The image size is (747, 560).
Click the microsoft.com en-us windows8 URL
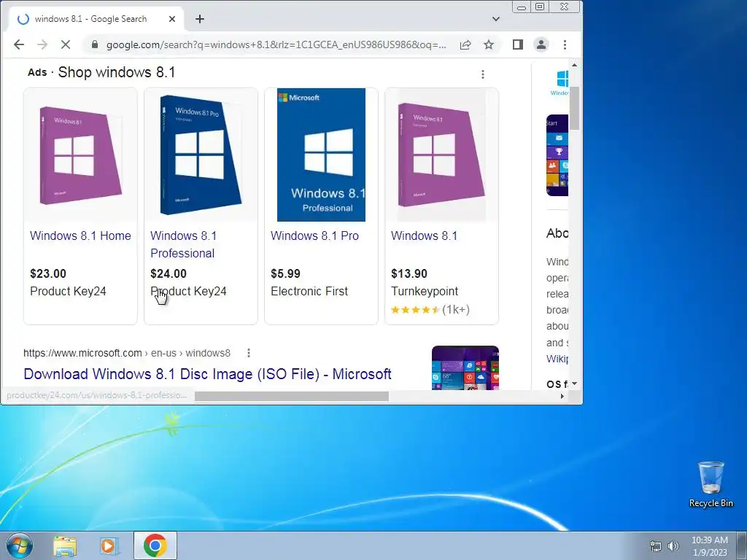(127, 354)
